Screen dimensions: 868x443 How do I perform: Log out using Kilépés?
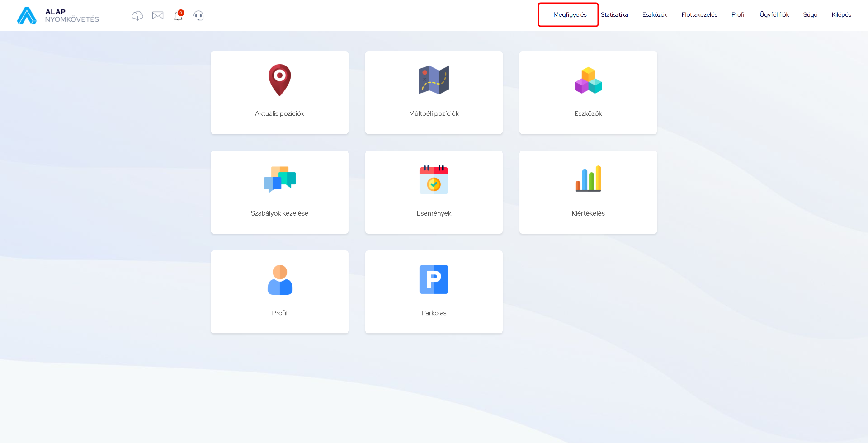(841, 15)
